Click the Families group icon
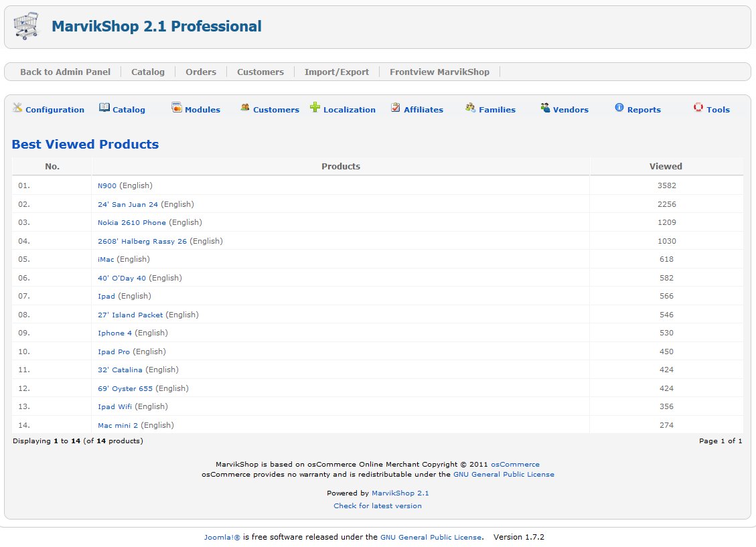This screenshot has width=756, height=547. [x=470, y=108]
